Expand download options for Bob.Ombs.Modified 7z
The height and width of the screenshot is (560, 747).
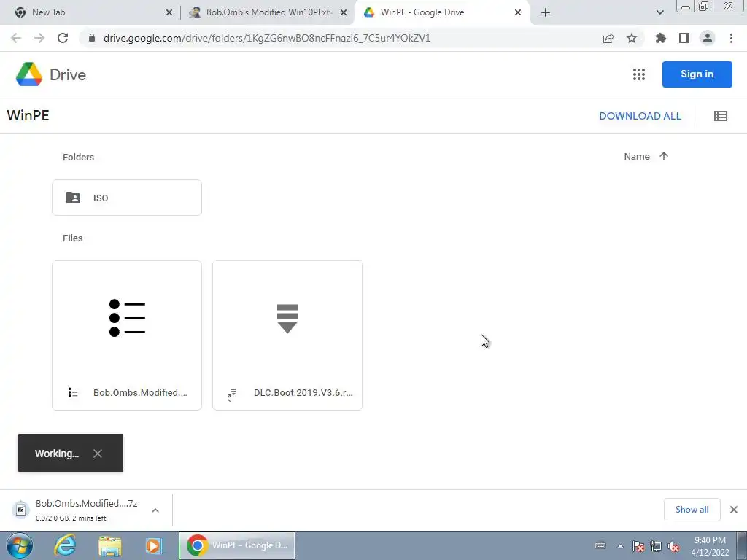pyautogui.click(x=155, y=510)
